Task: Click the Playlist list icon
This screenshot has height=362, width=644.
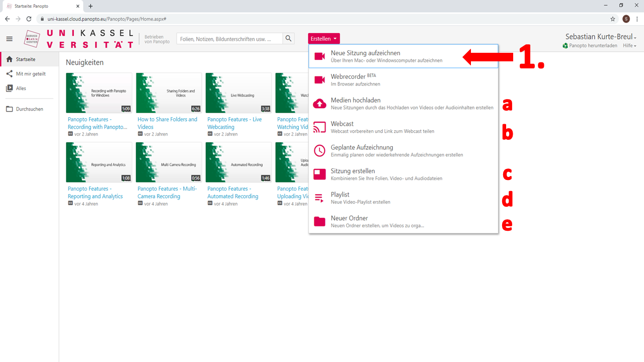Action: [x=319, y=198]
